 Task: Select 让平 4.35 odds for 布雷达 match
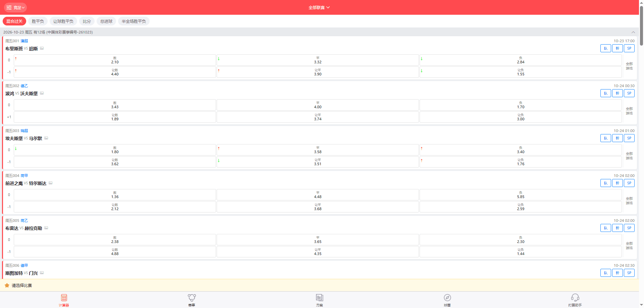pyautogui.click(x=318, y=252)
